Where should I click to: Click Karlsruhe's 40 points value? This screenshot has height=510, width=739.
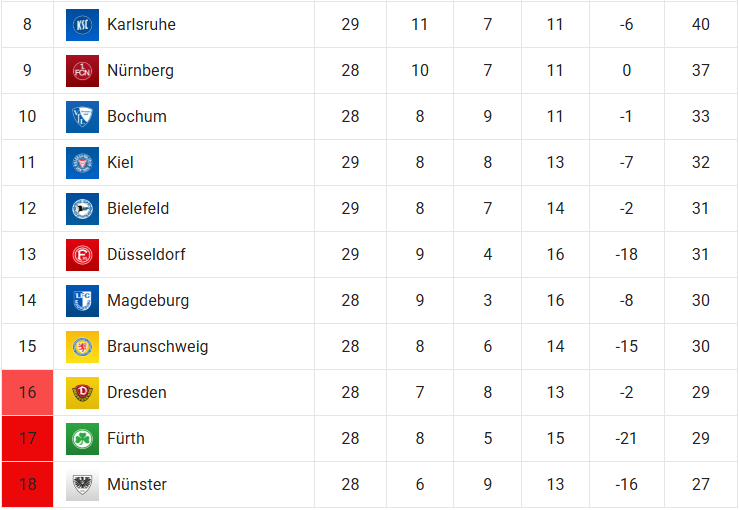coord(700,25)
